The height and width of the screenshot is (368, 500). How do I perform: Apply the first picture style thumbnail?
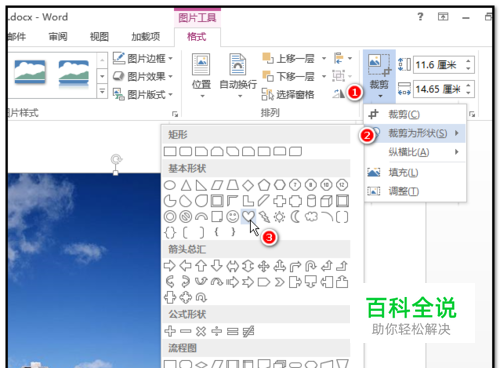(30, 72)
